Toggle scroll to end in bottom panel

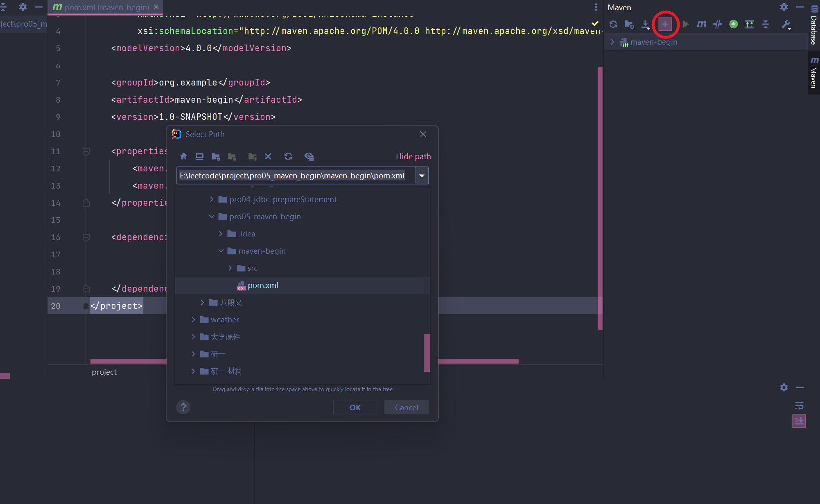pos(799,421)
